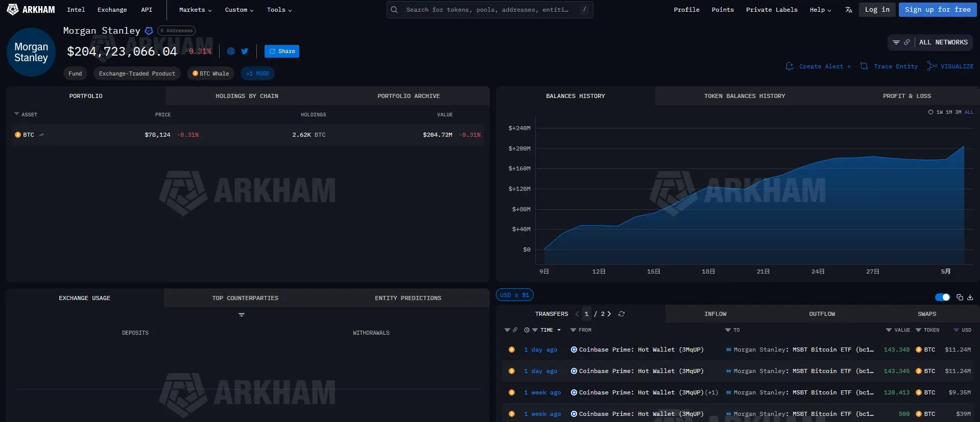Image resolution: width=980 pixels, height=422 pixels.
Task: Switch to Token Balances History tab
Action: 745,96
